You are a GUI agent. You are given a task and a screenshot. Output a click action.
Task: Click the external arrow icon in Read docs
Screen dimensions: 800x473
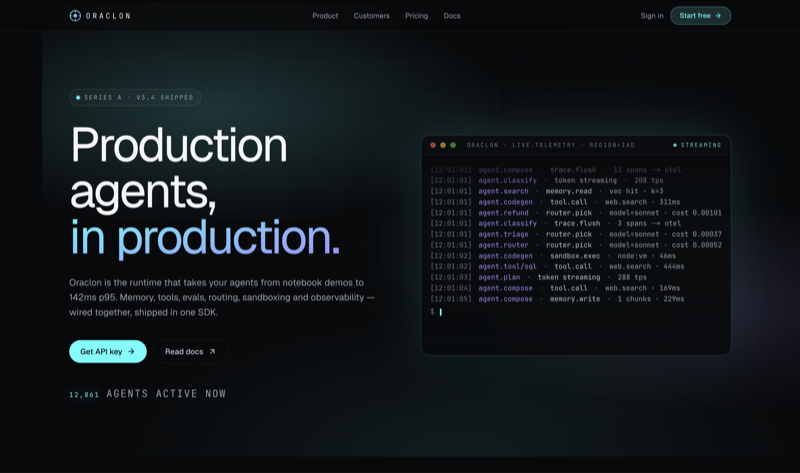pyautogui.click(x=212, y=352)
